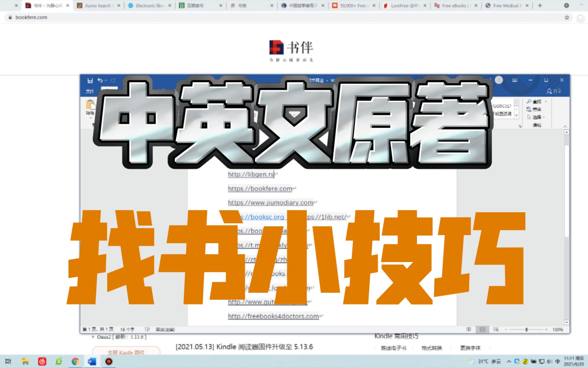Click the language indicator in Word status bar
The width and height of the screenshot is (588, 368).
[165, 329]
